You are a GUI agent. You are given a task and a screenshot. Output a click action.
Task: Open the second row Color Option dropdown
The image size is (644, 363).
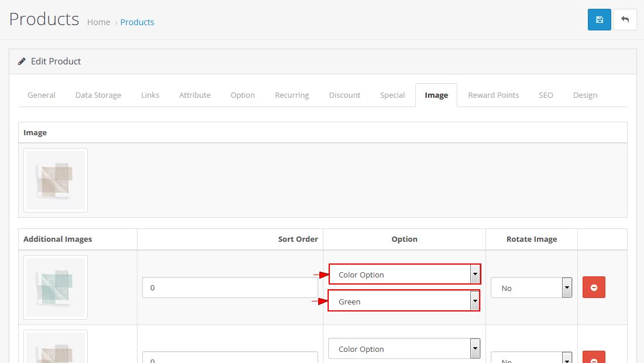pos(405,348)
